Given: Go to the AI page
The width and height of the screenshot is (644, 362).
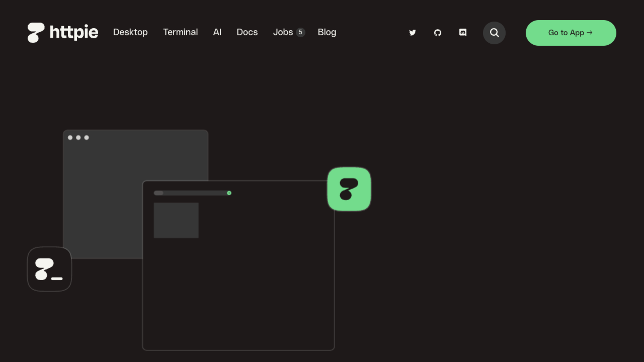Looking at the screenshot, I should [x=217, y=32].
